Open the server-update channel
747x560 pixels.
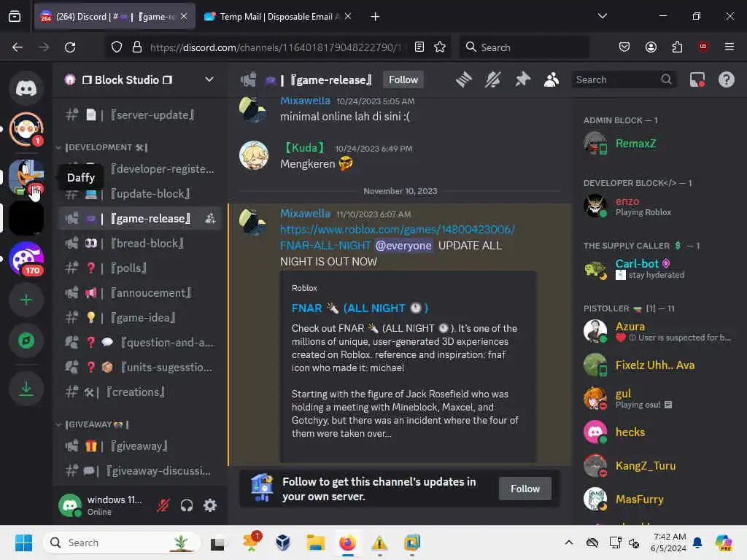[x=140, y=114]
